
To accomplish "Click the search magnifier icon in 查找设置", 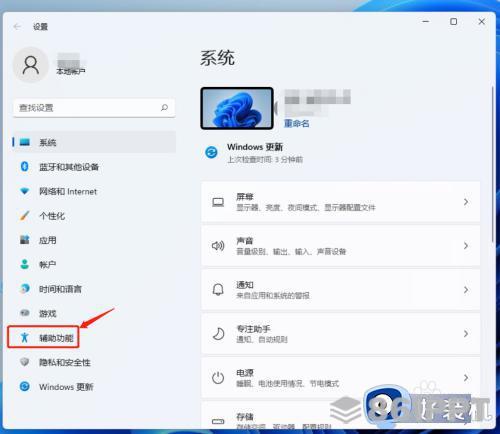I will (164, 107).
